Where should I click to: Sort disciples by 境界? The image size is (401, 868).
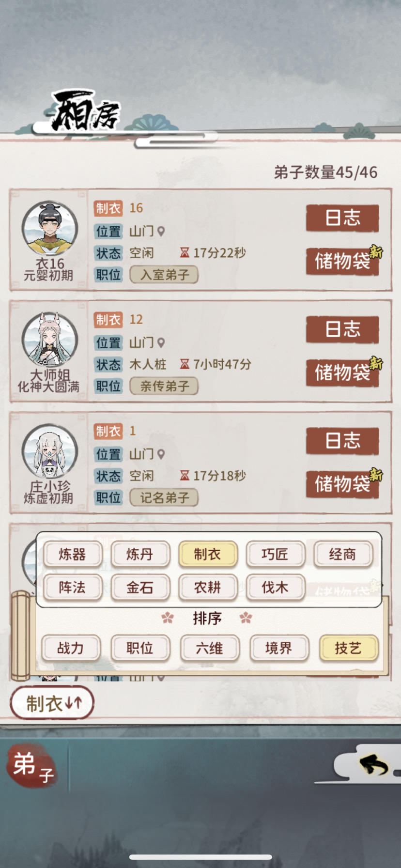[279, 649]
